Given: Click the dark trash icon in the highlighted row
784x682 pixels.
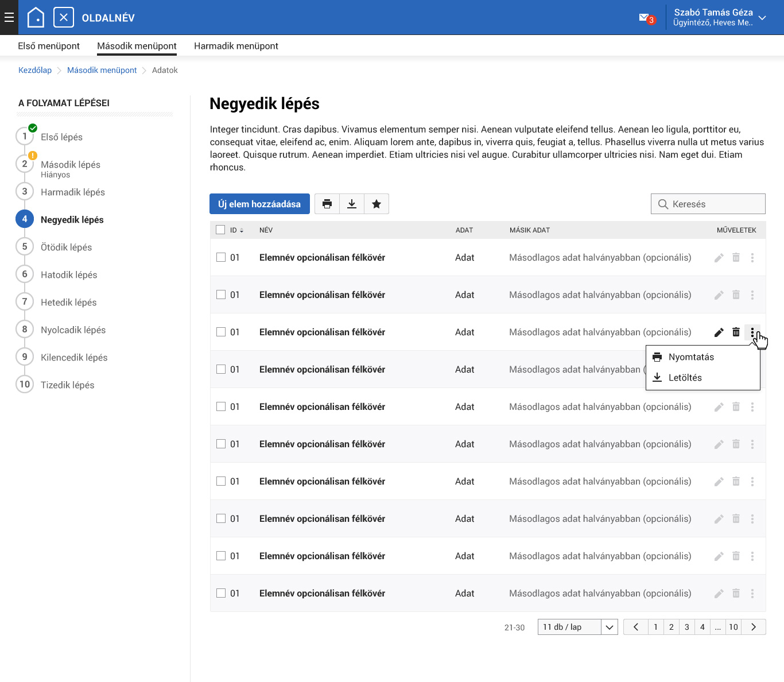Looking at the screenshot, I should [x=736, y=332].
